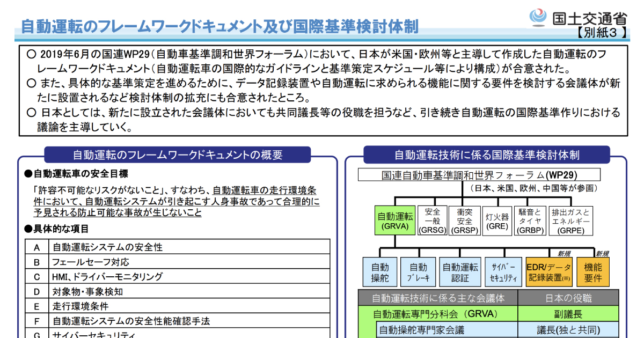644x338 pixels.
Task: Click the blue 自動操舵 box
Action: [380, 272]
